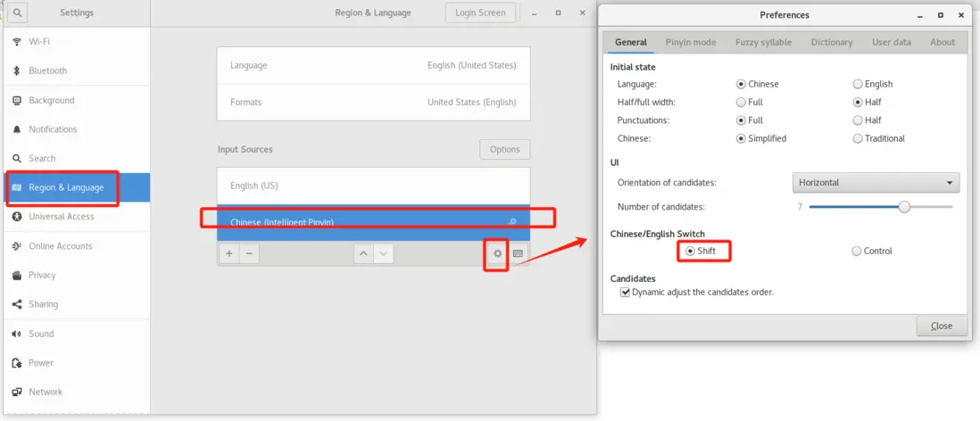Click the Number of candidates value 7
This screenshot has width=980, height=421.
click(800, 207)
